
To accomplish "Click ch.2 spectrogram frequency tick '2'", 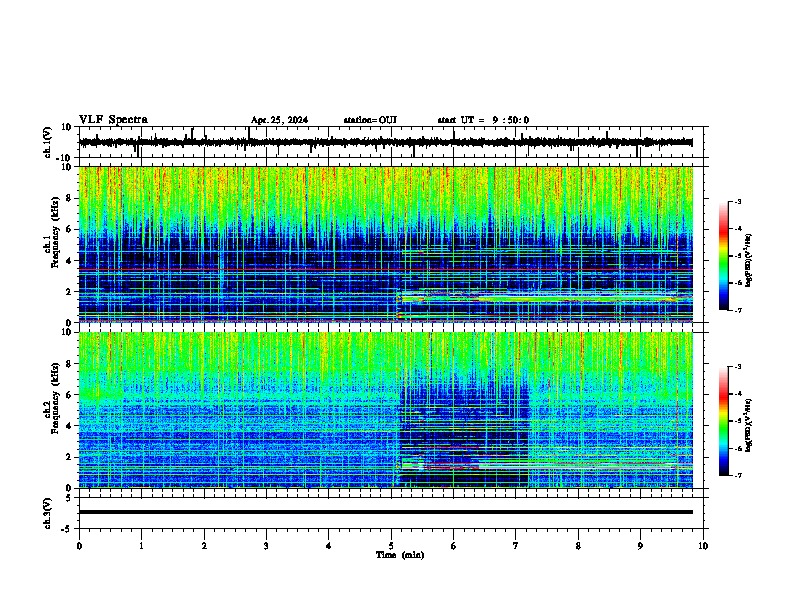I will pos(70,457).
